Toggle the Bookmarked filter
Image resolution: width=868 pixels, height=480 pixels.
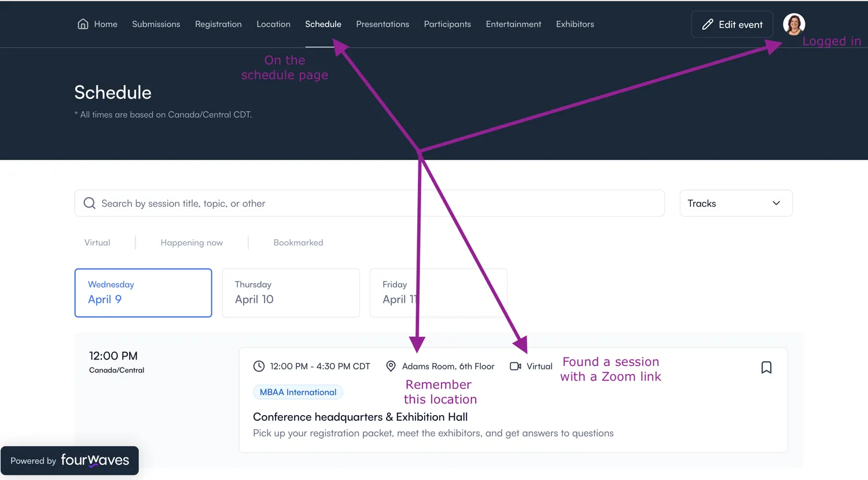click(298, 243)
